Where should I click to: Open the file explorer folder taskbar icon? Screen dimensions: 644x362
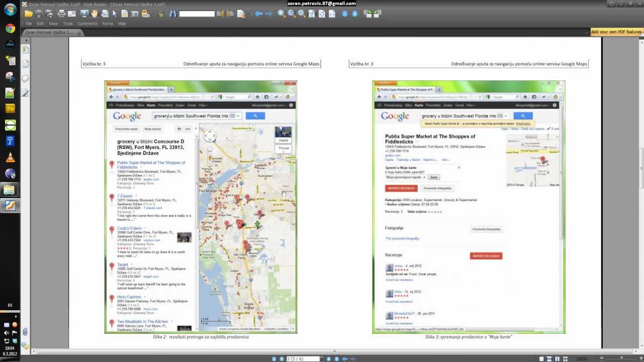[x=10, y=190]
